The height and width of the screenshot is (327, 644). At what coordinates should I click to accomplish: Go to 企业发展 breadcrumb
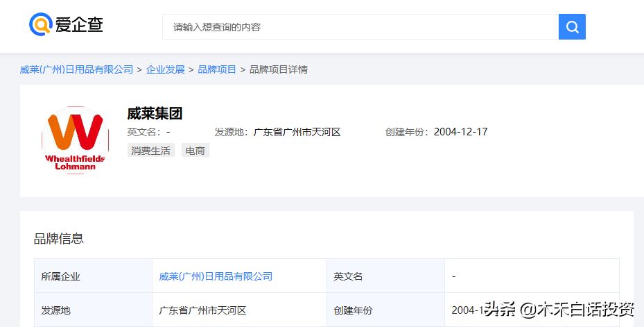166,69
